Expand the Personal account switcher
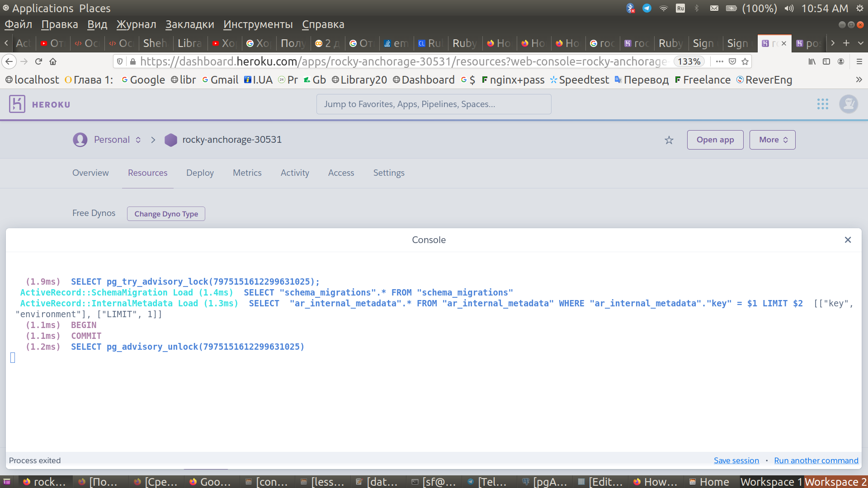This screenshot has width=868, height=488. 118,140
